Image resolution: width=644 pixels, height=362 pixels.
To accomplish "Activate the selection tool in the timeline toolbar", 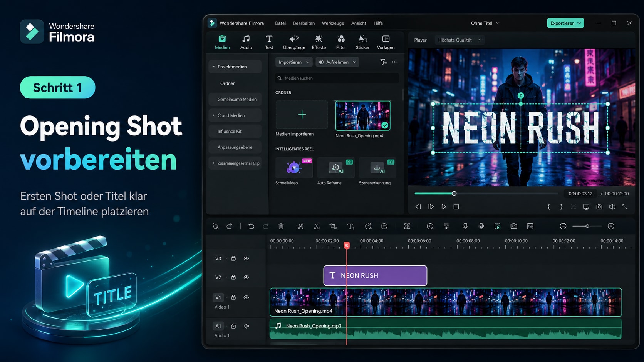I will click(x=215, y=226).
